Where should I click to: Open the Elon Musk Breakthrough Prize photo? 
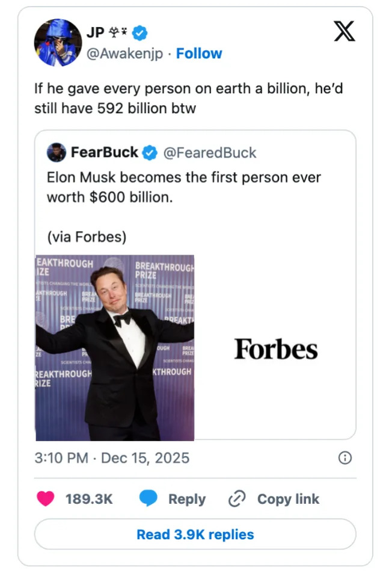(x=115, y=348)
